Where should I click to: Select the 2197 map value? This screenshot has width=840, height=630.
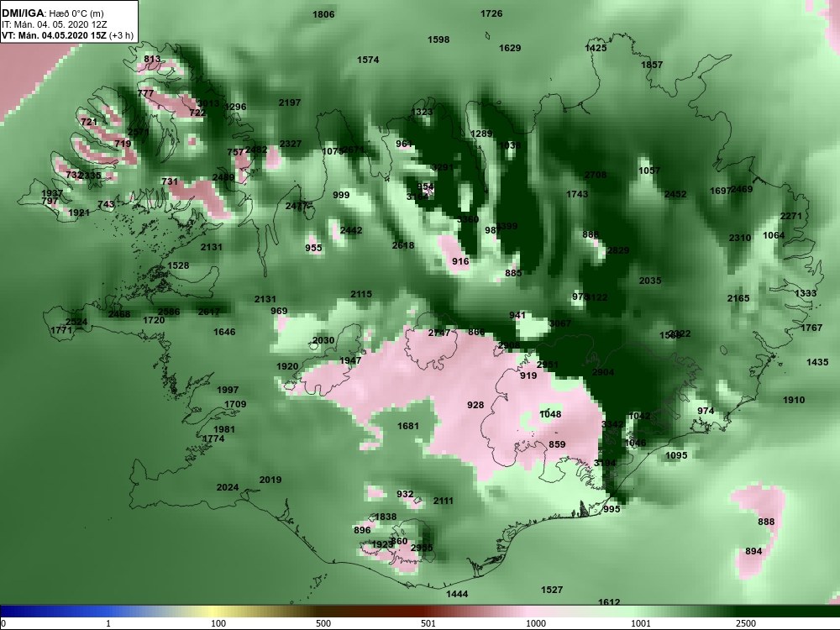coord(290,102)
